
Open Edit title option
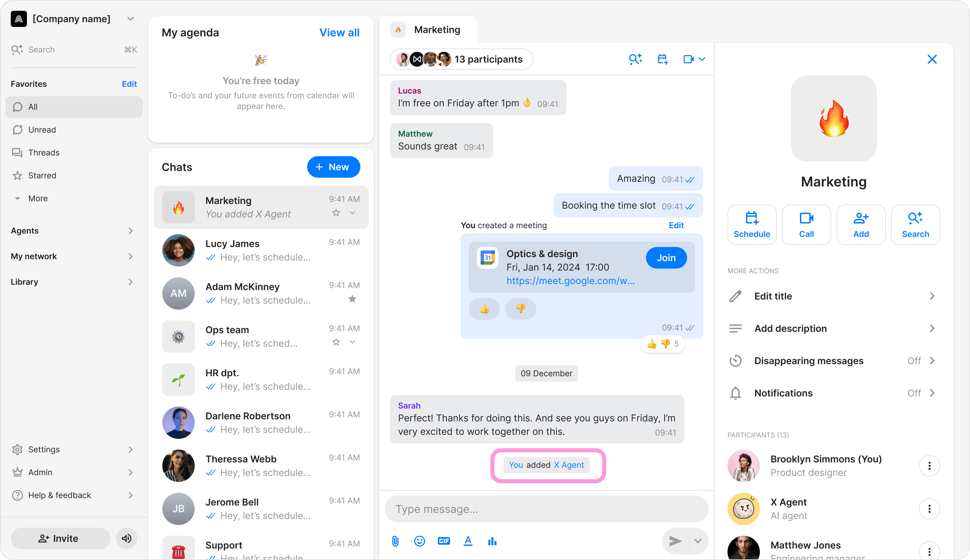coord(833,296)
